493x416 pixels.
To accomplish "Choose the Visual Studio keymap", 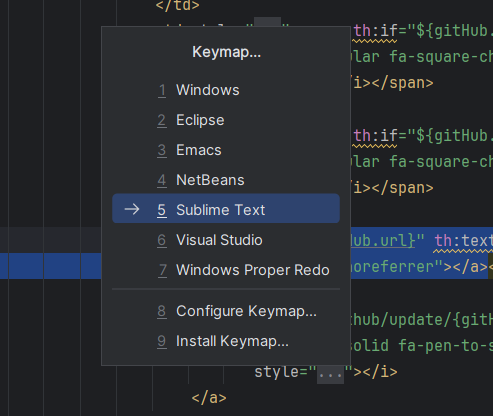I will (x=226, y=240).
